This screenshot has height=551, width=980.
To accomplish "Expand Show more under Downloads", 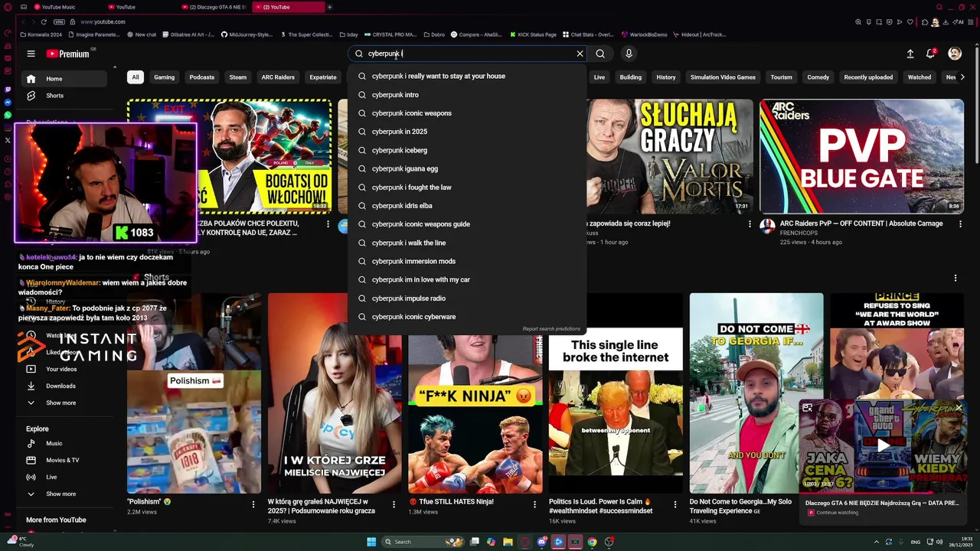I will [x=64, y=403].
